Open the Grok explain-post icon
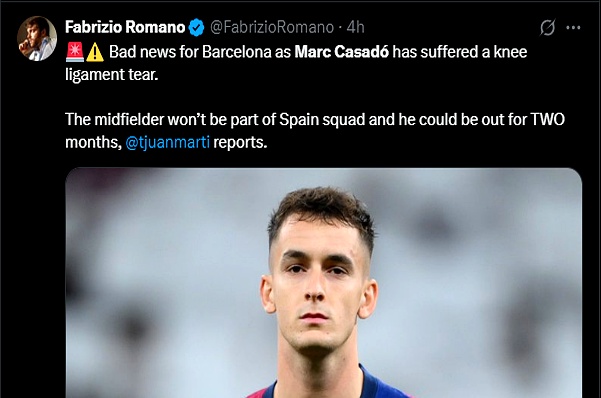Viewport: 601px width, 398px height. point(547,28)
